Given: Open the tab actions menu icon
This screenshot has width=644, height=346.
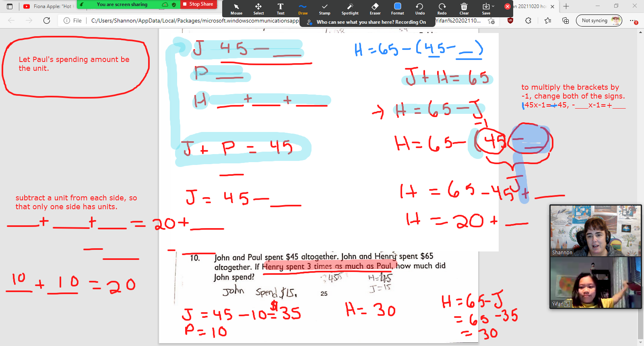Looking at the screenshot, I should pos(10,6).
